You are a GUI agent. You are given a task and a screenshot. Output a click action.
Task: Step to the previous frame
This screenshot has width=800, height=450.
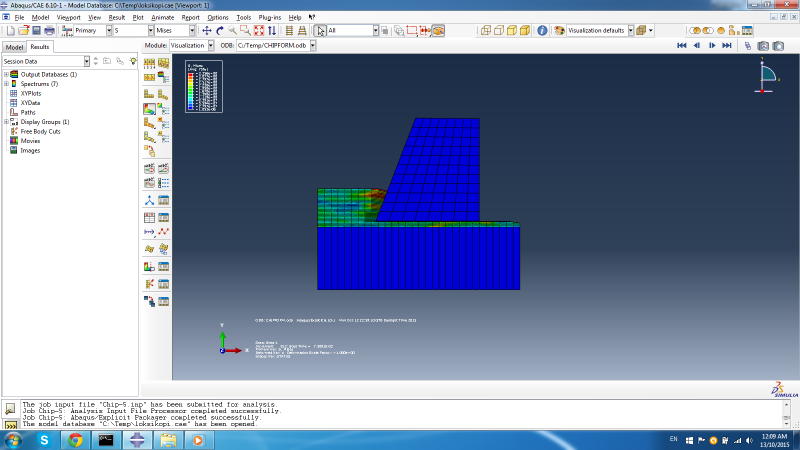pos(697,45)
